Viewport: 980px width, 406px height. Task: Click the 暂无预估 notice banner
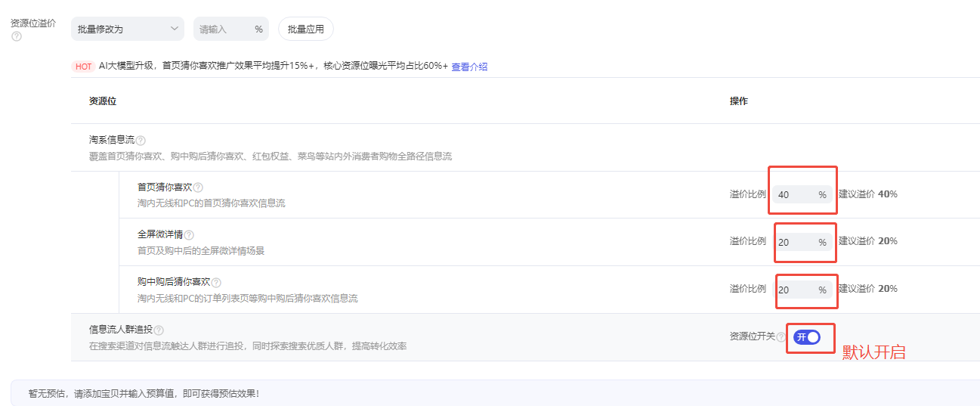tap(144, 394)
